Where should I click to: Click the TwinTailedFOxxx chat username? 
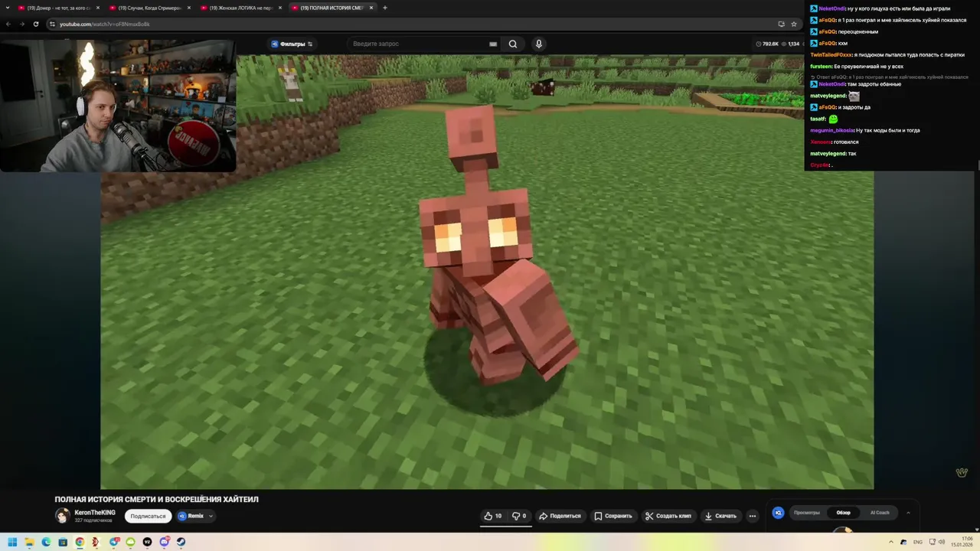coord(831,55)
